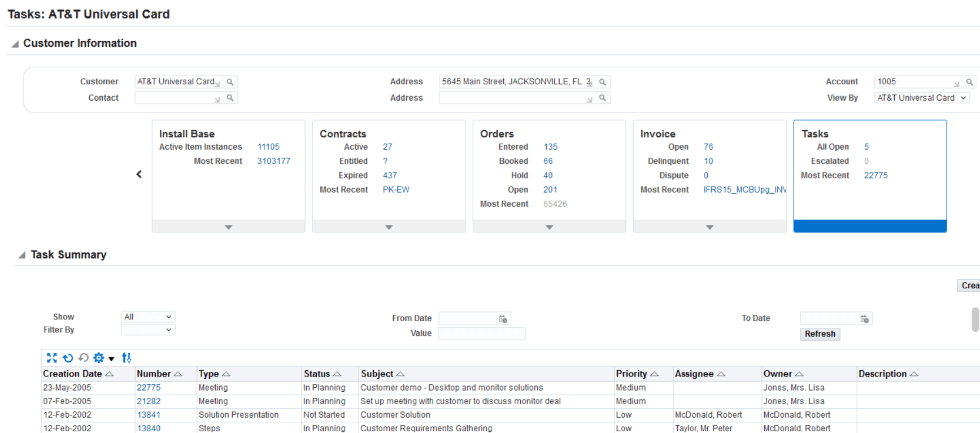Click the maximize table icon in the Task Summary toolbar
The height and width of the screenshot is (433, 980).
pos(52,358)
